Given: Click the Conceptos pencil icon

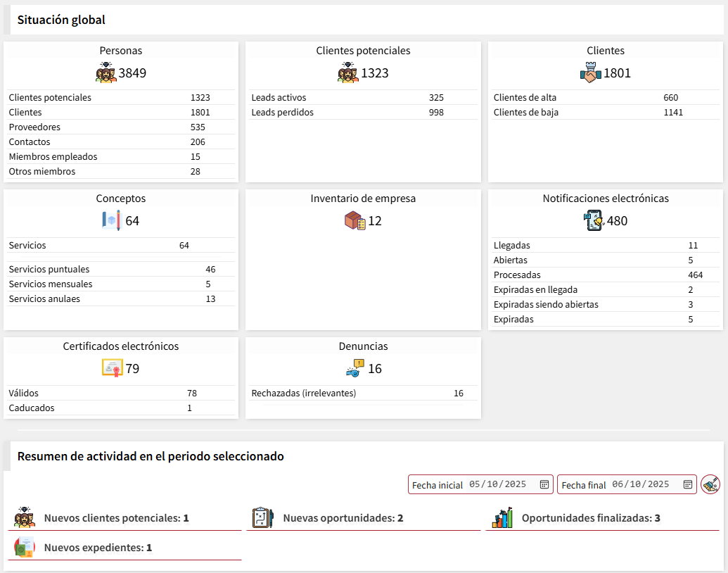Looking at the screenshot, I should tap(112, 221).
